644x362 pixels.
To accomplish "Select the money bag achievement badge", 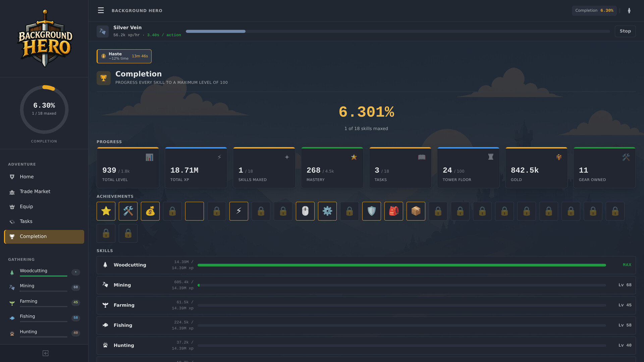I will (x=150, y=211).
